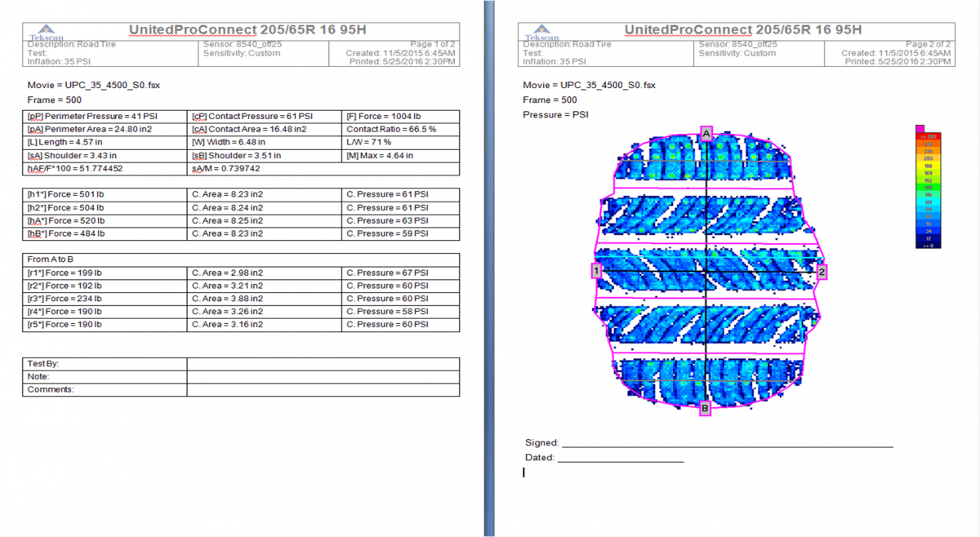980x537 pixels.
Task: Click 'Contact Ratio = 66.5 %' cell
Action: tap(401, 129)
